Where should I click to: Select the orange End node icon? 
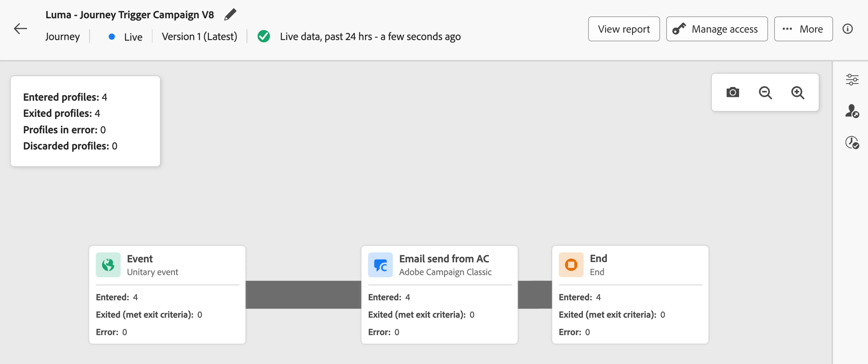point(571,265)
